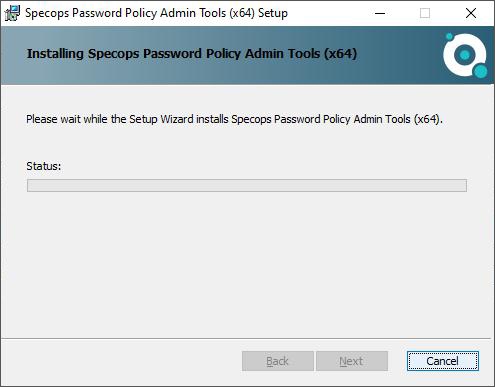
Task: Click the installer icon in the title bar
Action: [12, 13]
